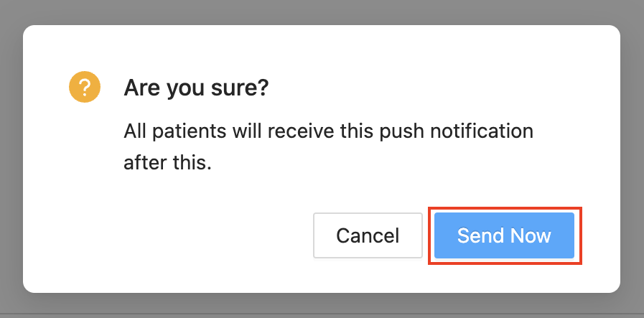
Task: Click "push notification" in the dialog text
Action: pos(456,133)
